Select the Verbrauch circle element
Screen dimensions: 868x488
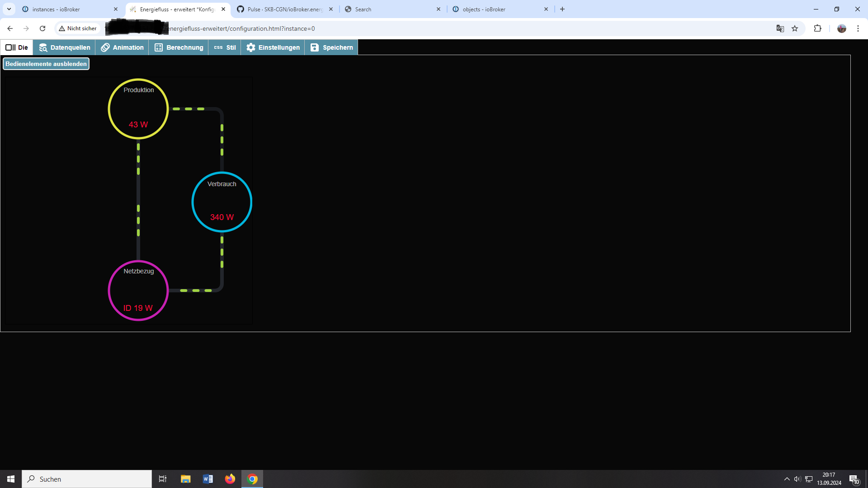pos(222,202)
